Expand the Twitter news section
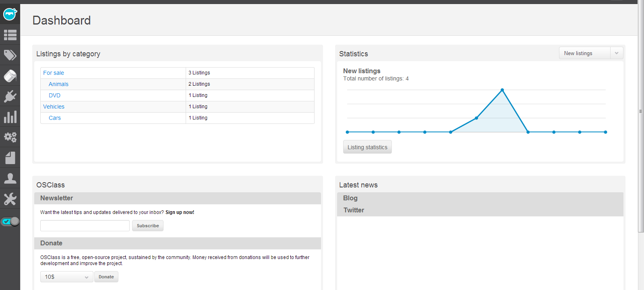The width and height of the screenshot is (644, 290). pyautogui.click(x=480, y=210)
